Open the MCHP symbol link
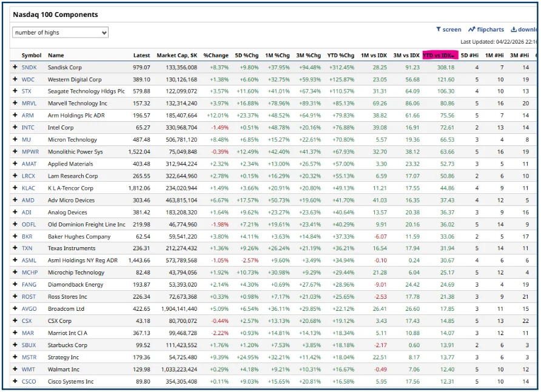The image size is (541, 392). click(30, 273)
